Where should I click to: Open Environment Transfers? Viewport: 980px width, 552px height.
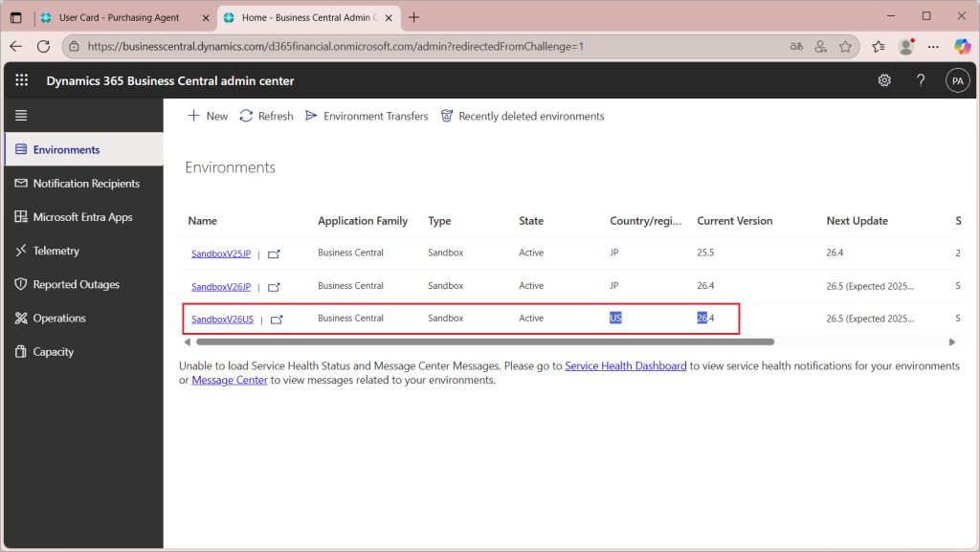tap(367, 116)
